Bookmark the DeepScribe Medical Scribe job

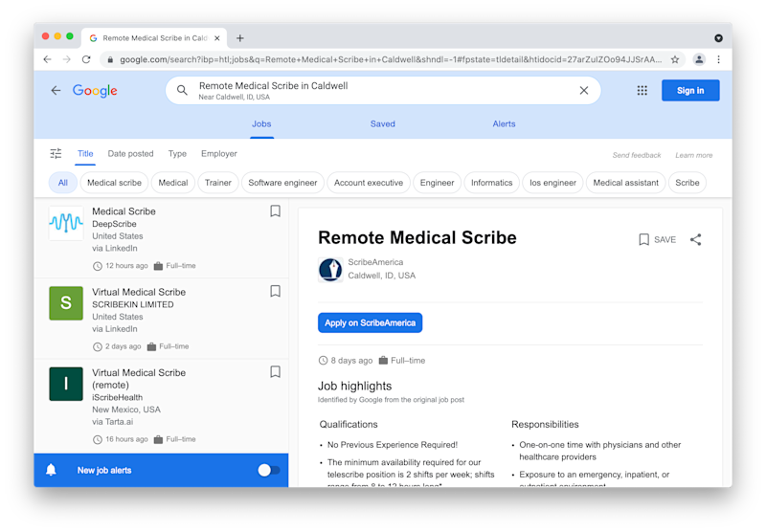click(x=275, y=211)
